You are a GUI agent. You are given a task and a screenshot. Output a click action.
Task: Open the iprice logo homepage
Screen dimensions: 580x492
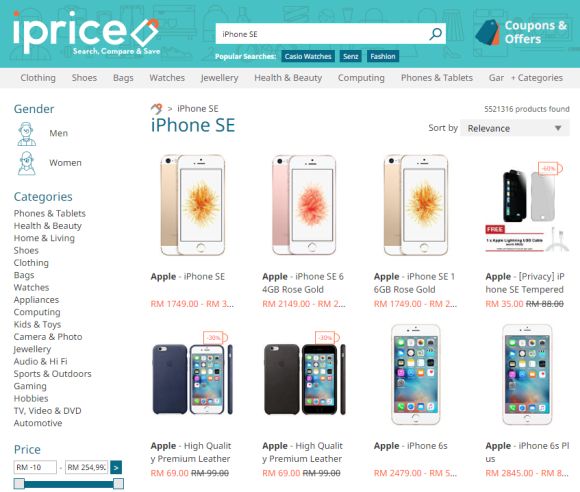86,33
